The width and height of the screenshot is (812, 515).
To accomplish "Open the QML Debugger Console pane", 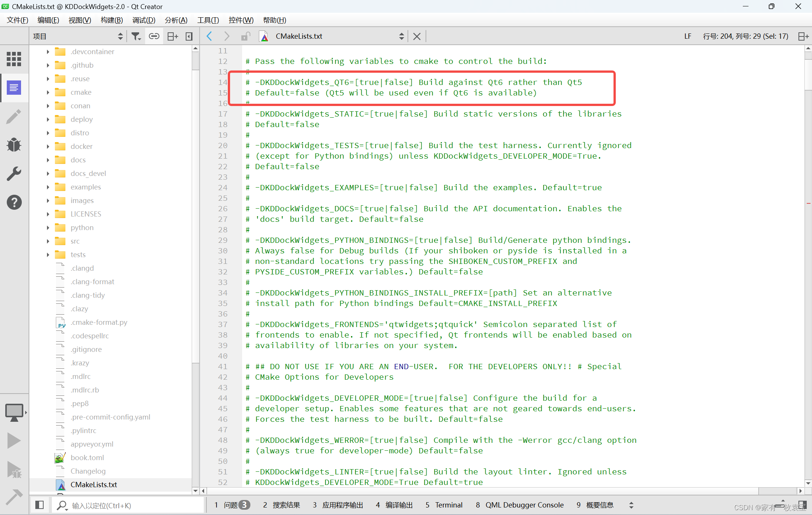I will click(x=520, y=505).
